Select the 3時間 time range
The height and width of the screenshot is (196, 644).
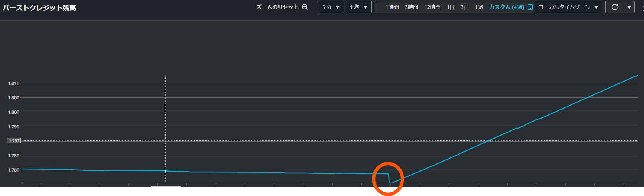pyautogui.click(x=411, y=7)
